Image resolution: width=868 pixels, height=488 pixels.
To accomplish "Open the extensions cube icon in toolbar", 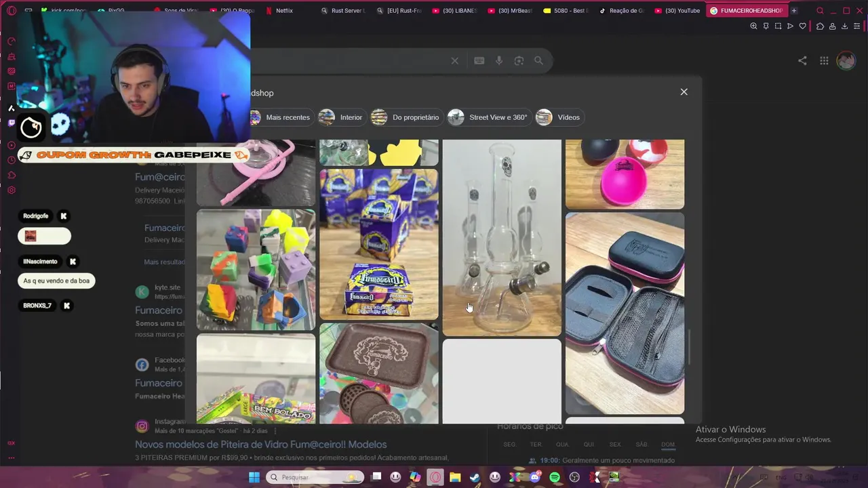I will tap(820, 26).
